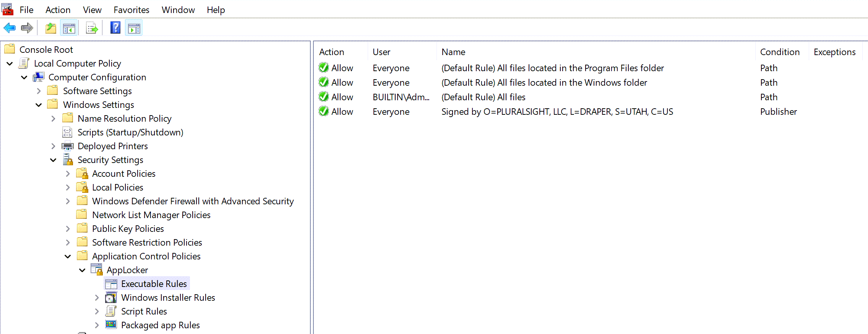Viewport: 868px width, 334px height.
Task: Click the Scripts (Startup/Shutdown) icon
Action: [67, 132]
